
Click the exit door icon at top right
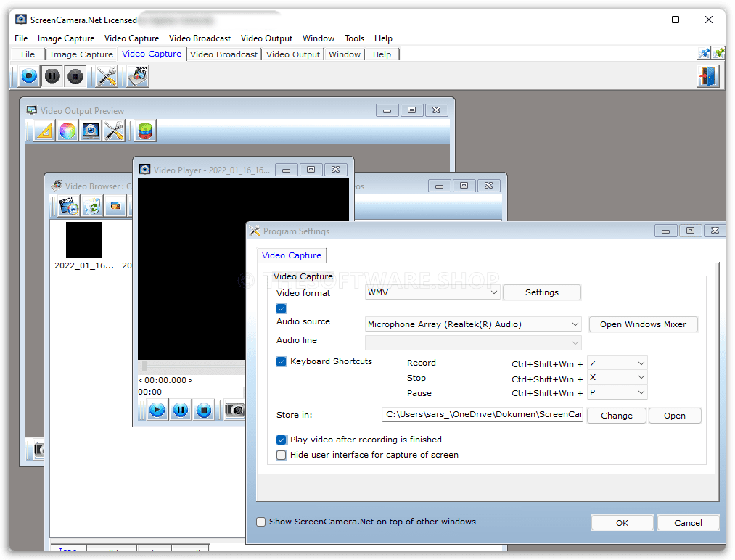point(707,76)
